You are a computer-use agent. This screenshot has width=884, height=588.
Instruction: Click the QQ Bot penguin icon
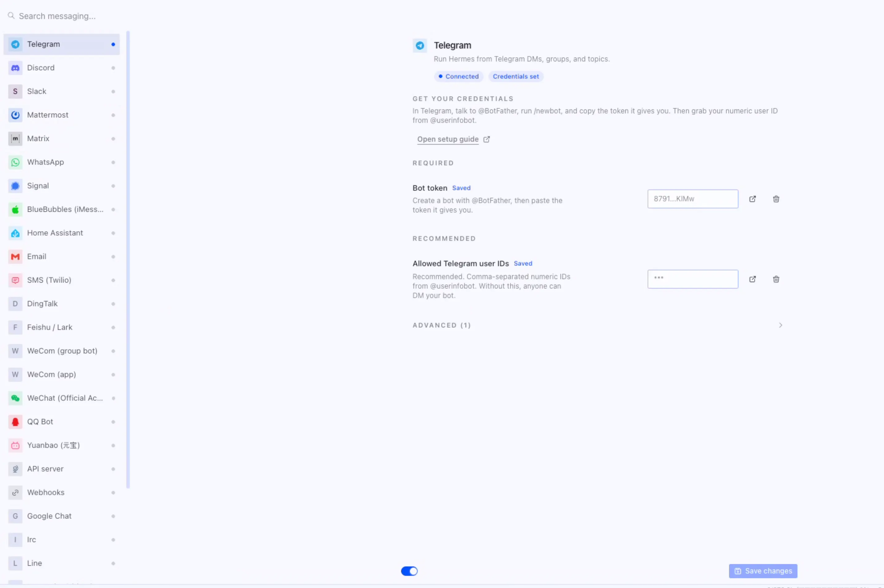point(15,422)
